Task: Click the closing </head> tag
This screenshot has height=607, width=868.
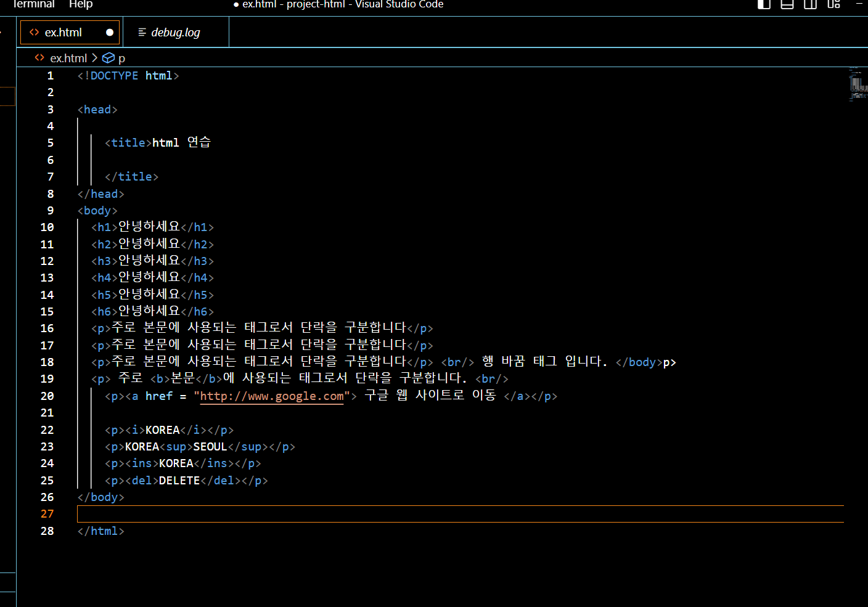Action: pos(101,194)
